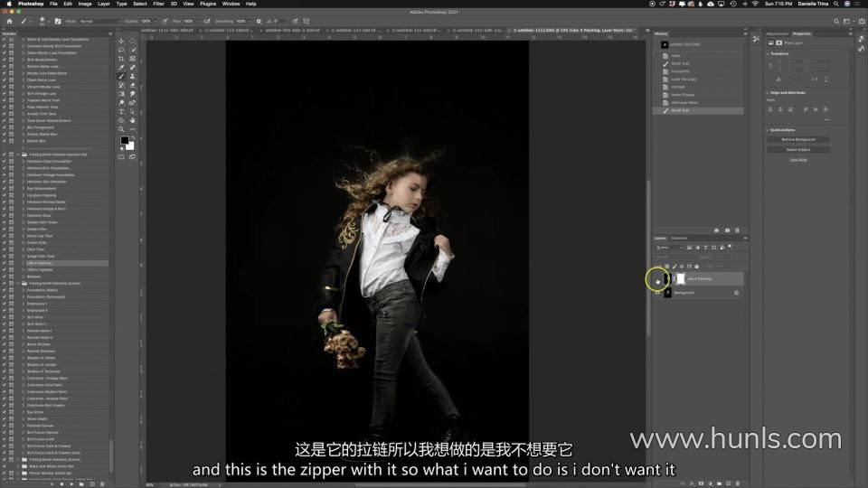Viewport: 868px width, 488px height.
Task: Open the History panel options menu
Action: pyautogui.click(x=745, y=33)
